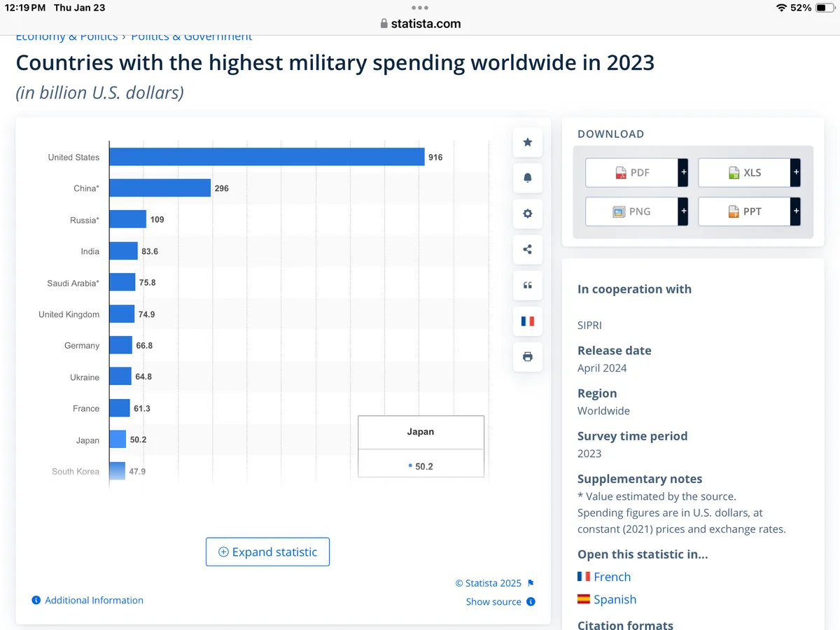
Task: Click the 296 value label
Action: click(x=221, y=188)
